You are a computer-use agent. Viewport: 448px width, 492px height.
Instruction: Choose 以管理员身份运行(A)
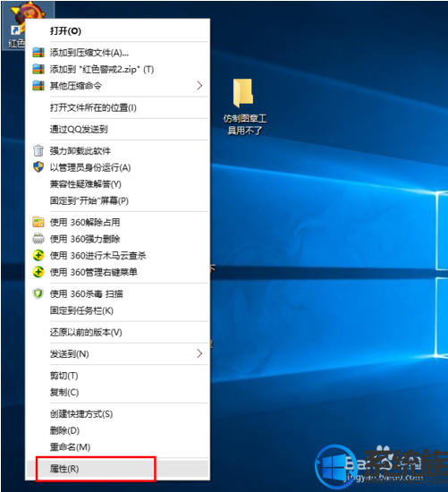(117, 167)
